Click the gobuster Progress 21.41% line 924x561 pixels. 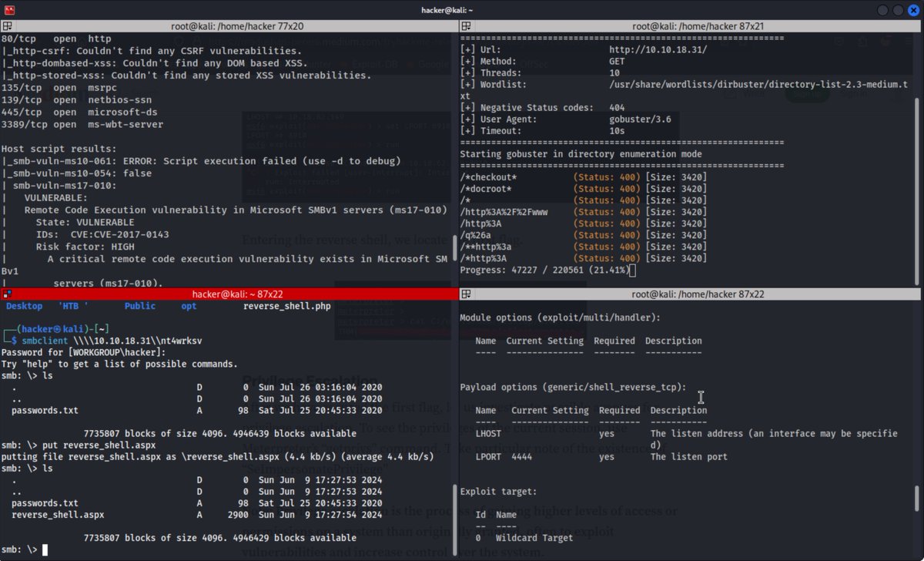click(544, 270)
